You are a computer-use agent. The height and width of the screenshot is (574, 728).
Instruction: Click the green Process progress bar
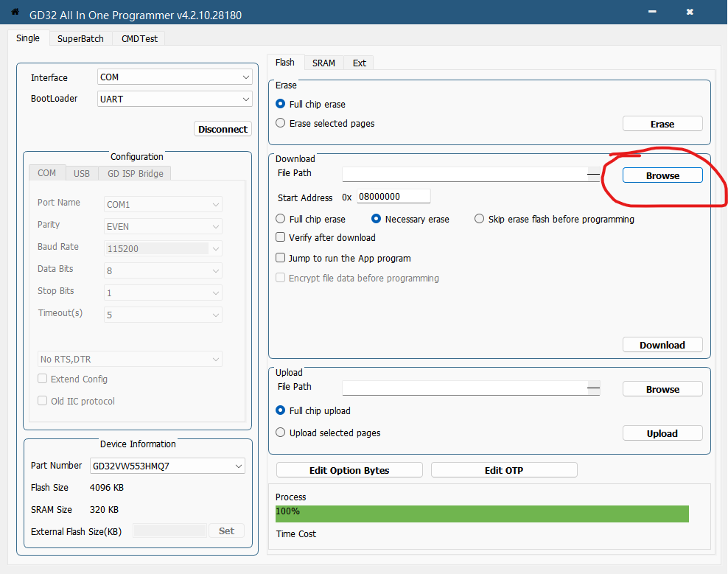pyautogui.click(x=482, y=514)
